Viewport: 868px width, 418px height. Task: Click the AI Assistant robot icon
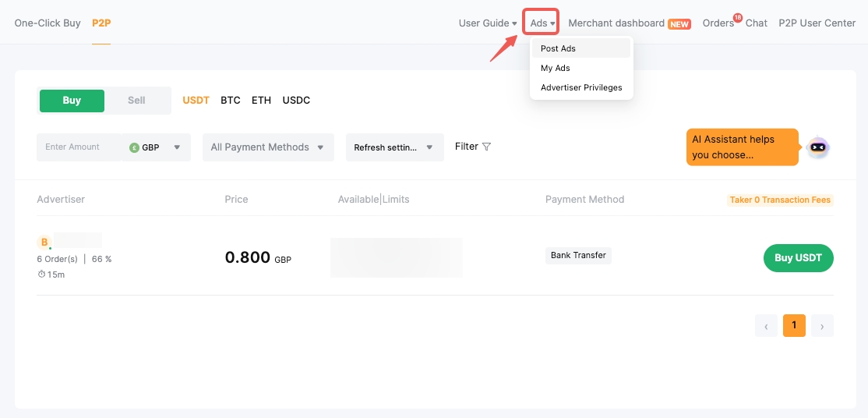point(817,147)
